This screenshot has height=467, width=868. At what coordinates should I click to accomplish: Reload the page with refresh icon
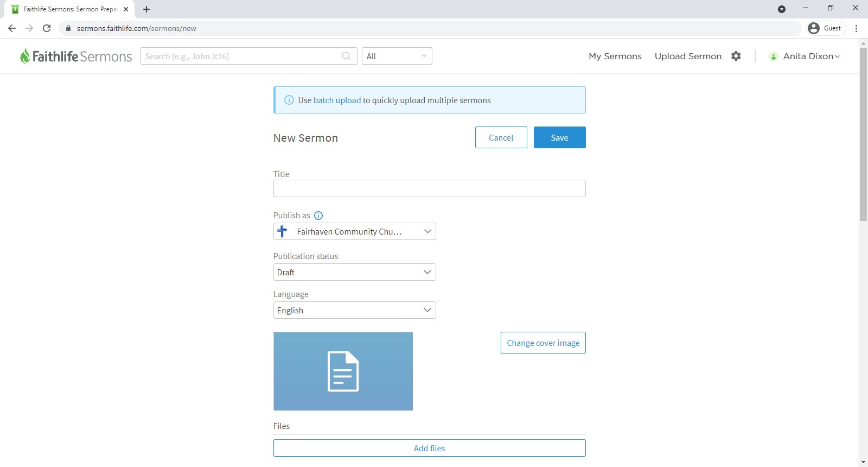click(x=47, y=28)
